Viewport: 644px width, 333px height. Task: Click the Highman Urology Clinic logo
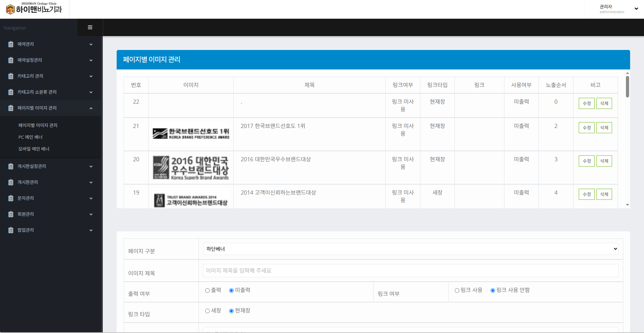pos(34,8)
